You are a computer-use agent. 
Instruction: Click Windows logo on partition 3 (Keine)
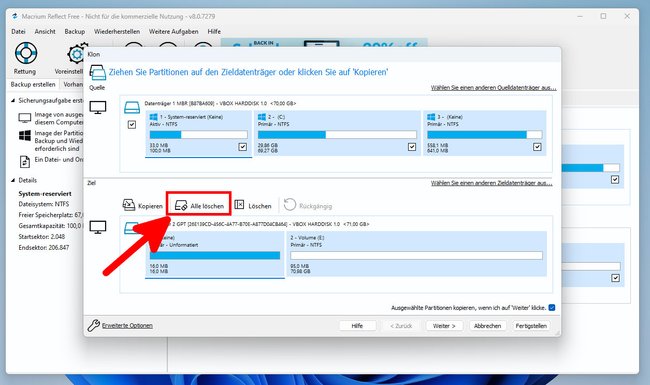coord(431,117)
